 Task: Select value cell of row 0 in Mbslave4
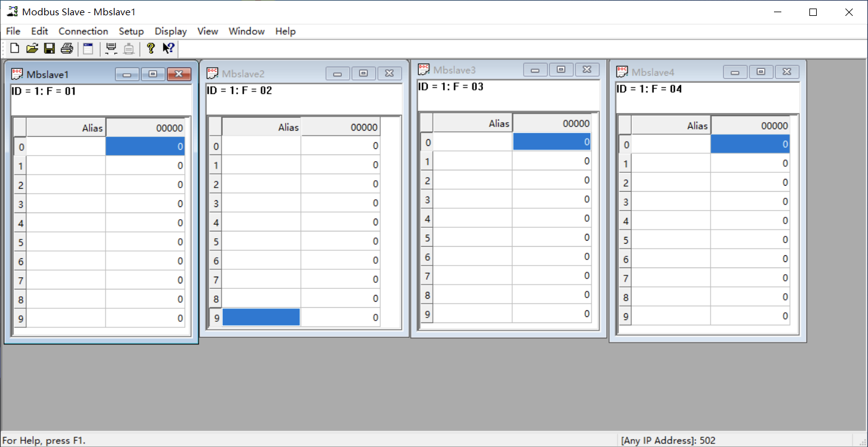point(750,144)
